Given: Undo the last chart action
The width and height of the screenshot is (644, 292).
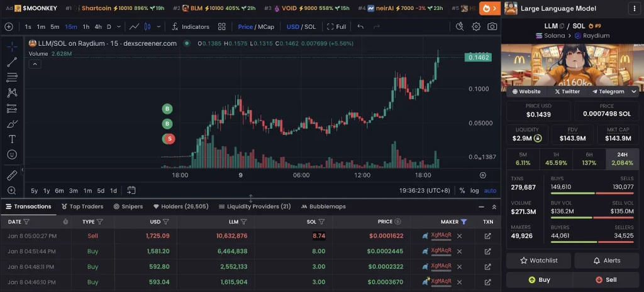Looking at the screenshot, I should [360, 26].
